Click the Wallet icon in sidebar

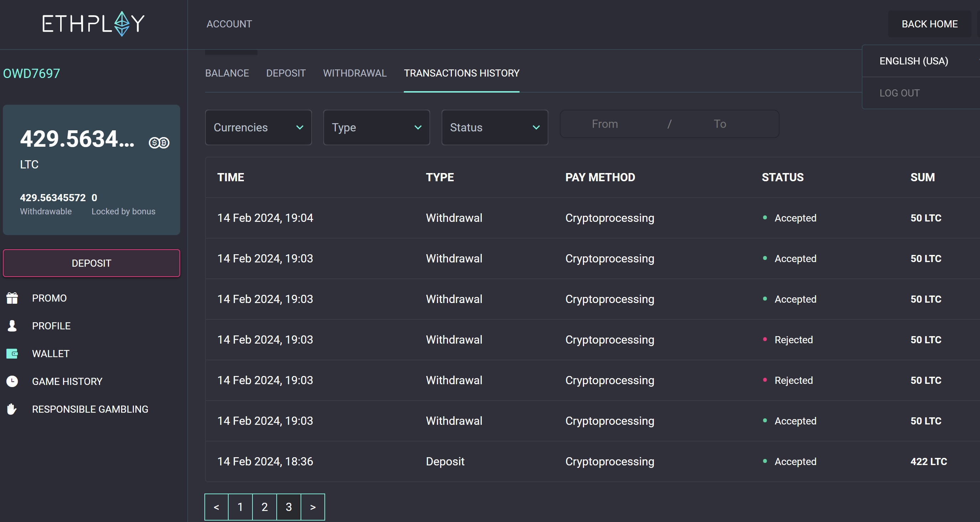(x=12, y=354)
